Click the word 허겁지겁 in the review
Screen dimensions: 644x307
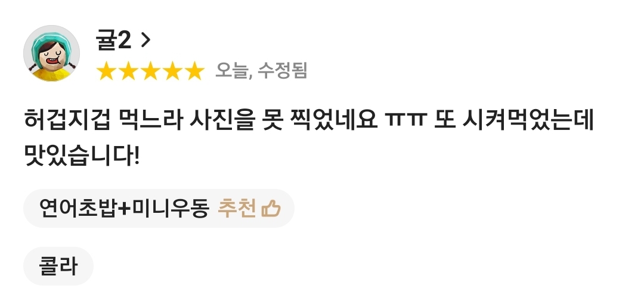tap(67, 120)
